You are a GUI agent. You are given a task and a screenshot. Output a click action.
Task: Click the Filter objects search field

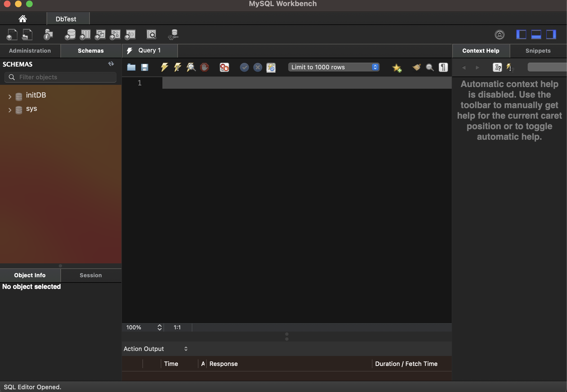(x=60, y=77)
